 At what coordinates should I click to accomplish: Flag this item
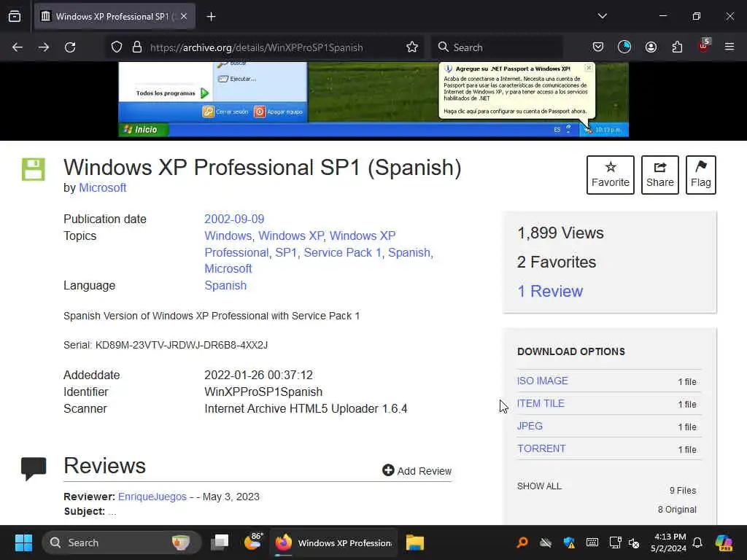pos(701,175)
